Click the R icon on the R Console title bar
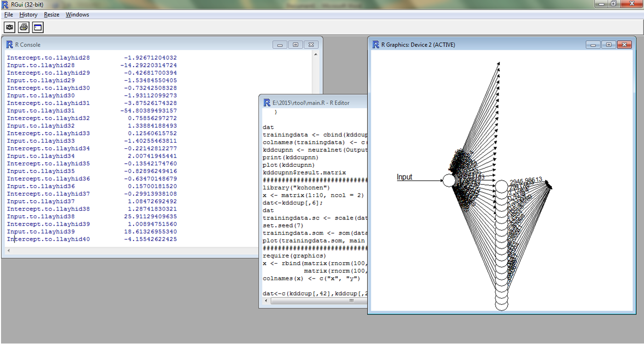The image size is (644, 344). [x=9, y=44]
